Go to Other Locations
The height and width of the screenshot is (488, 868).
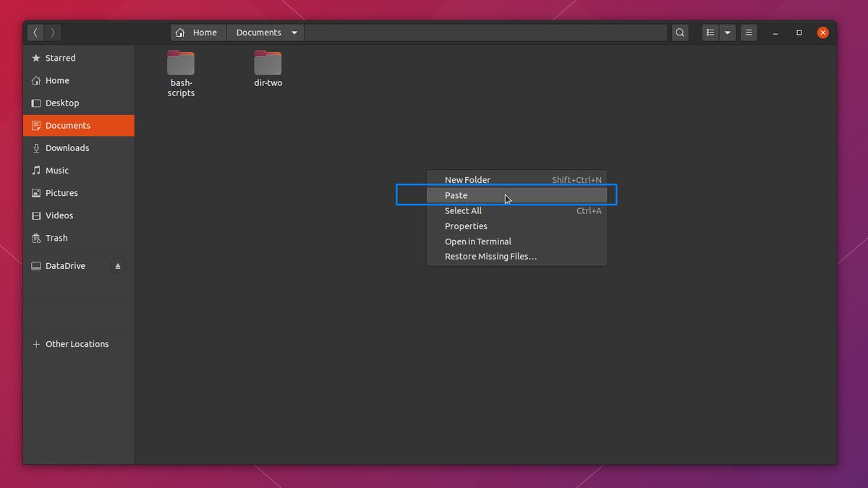point(76,343)
